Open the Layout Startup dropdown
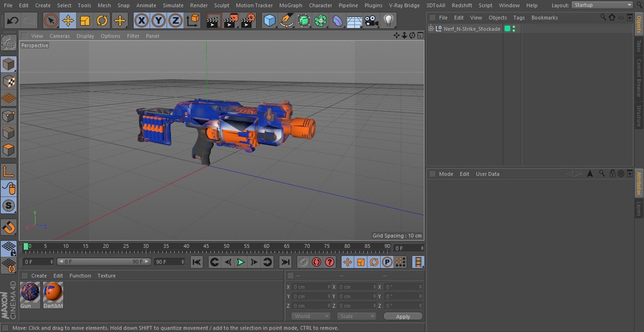Screen dimensions: 644x332 point(602,5)
